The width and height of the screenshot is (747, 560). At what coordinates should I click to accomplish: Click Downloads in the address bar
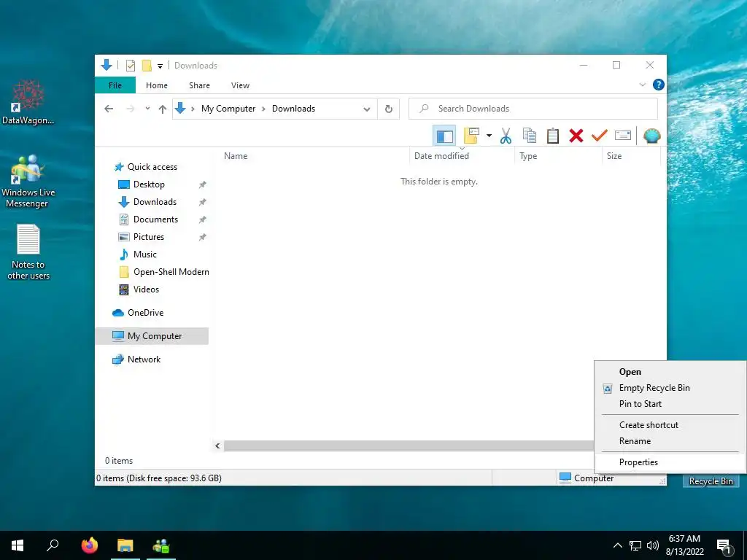(293, 109)
